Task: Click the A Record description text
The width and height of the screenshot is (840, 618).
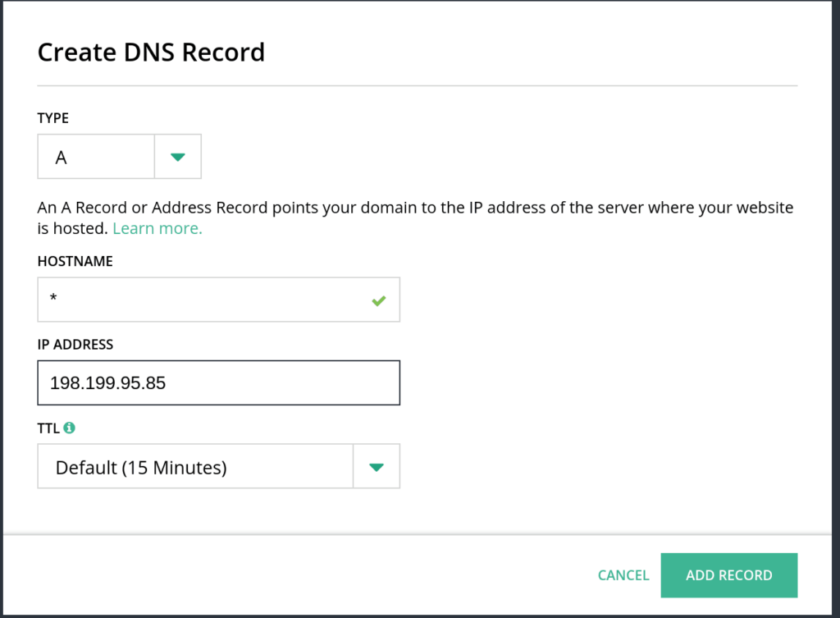Action: point(415,217)
